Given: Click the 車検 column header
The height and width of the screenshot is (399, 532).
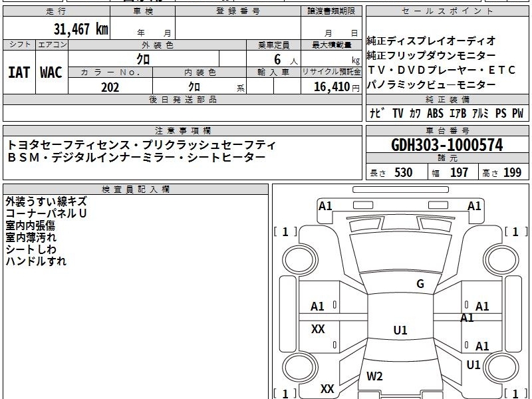Looking at the screenshot, I should [x=143, y=11].
